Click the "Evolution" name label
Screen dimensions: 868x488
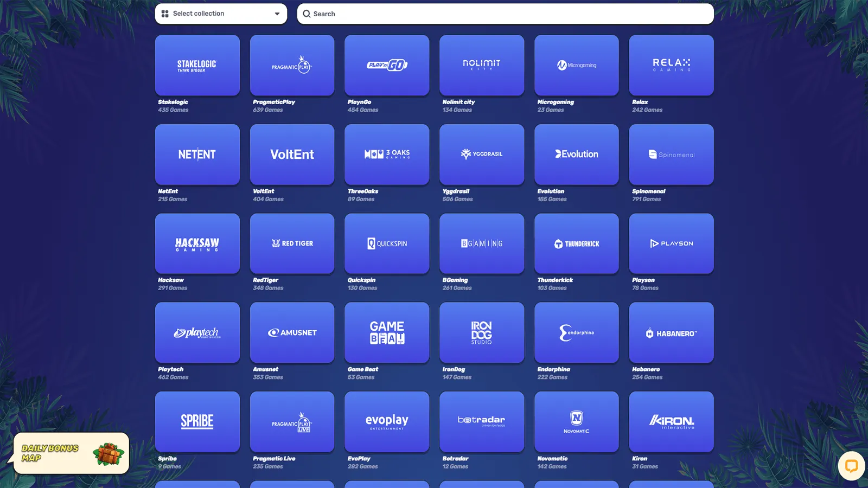[x=551, y=191]
